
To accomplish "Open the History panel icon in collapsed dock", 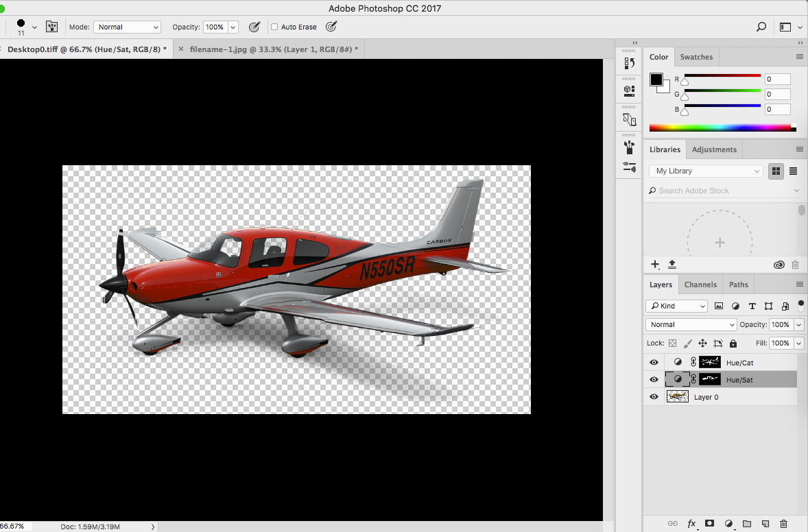I will [629, 63].
